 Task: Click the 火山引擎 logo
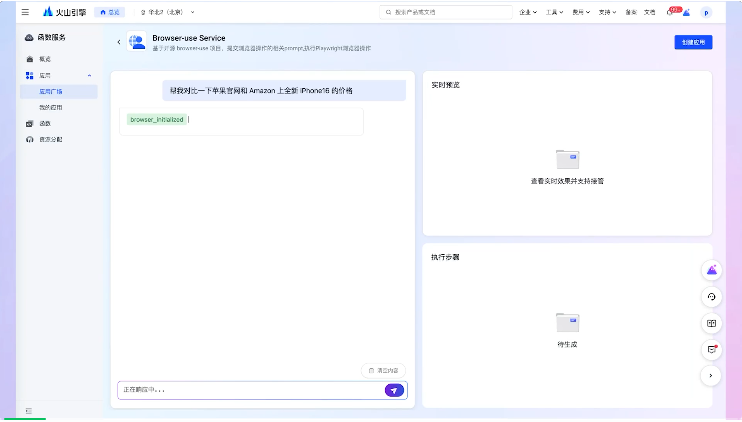point(64,12)
